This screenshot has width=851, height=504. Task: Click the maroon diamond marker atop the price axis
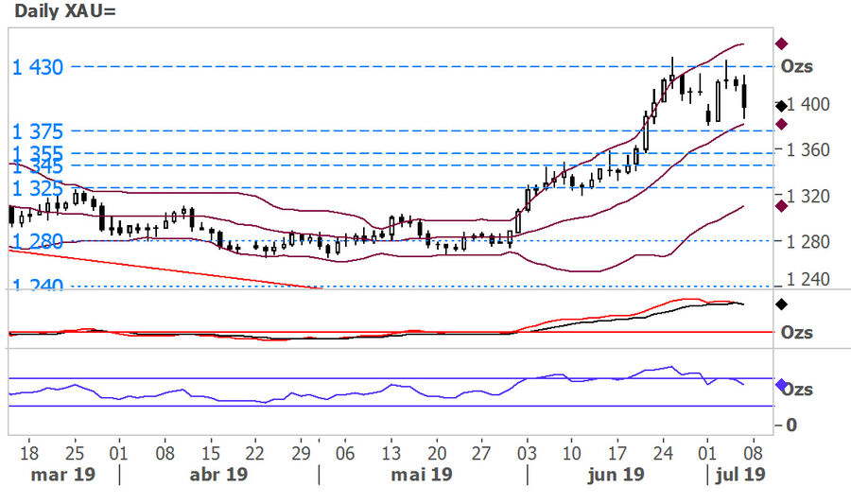coord(782,43)
